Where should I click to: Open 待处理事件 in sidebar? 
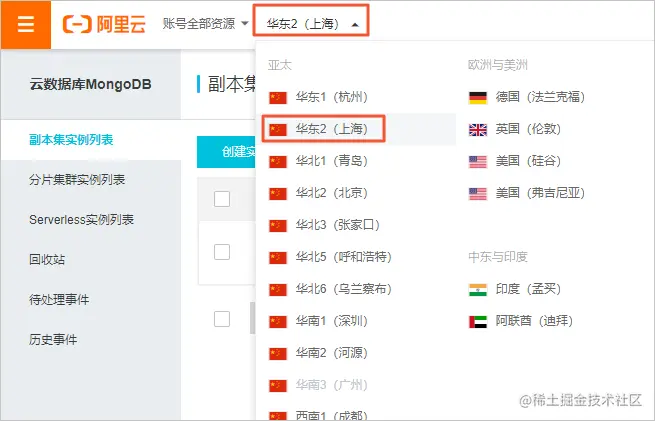[59, 299]
